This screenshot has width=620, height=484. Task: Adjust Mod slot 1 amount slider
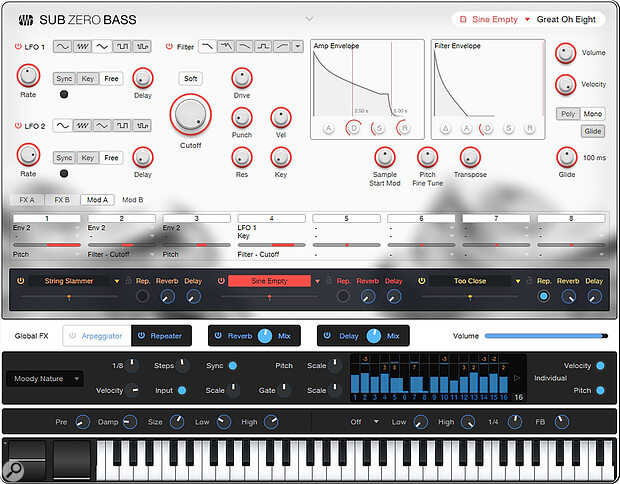(x=47, y=245)
